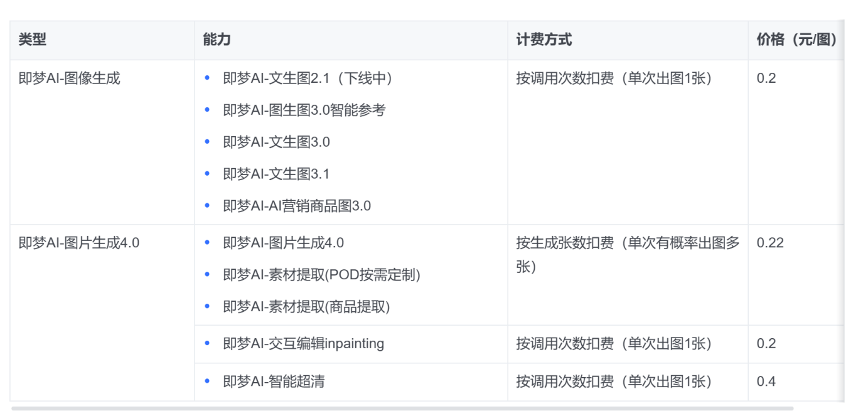Click the table's horizontal scrollbar
The height and width of the screenshot is (416, 868).
coord(402,408)
